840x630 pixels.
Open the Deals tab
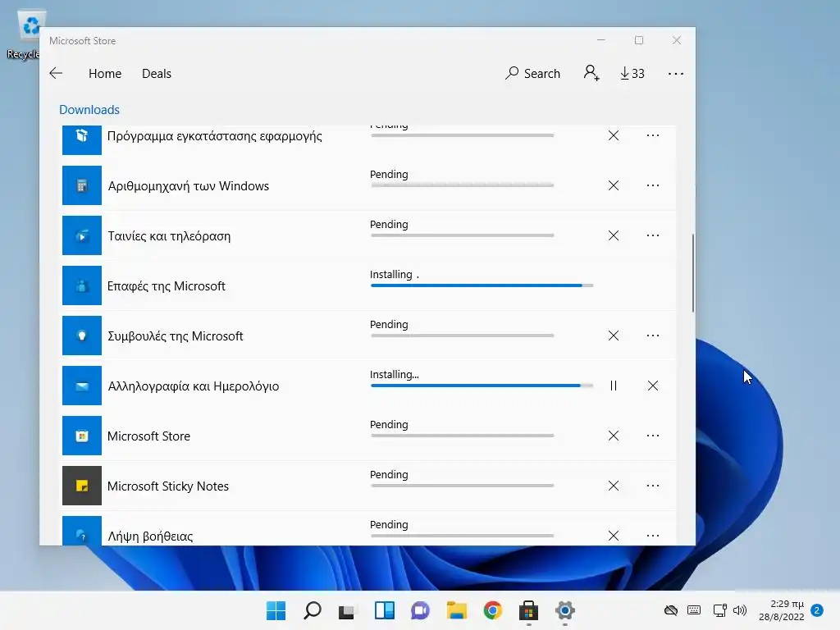pyautogui.click(x=157, y=73)
